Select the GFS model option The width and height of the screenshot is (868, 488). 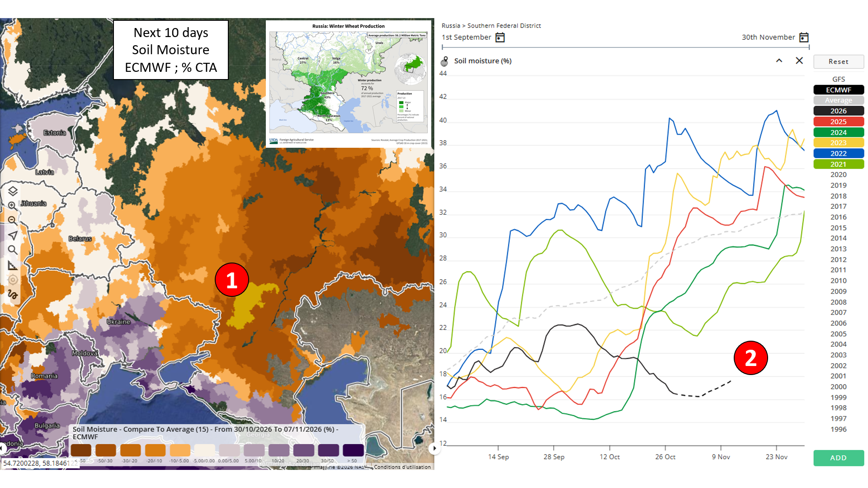pyautogui.click(x=839, y=79)
